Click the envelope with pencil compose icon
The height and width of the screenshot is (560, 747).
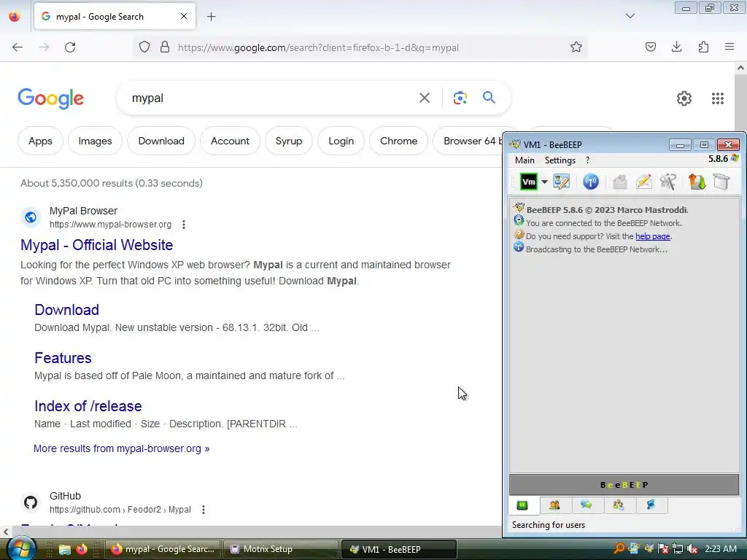click(x=643, y=182)
